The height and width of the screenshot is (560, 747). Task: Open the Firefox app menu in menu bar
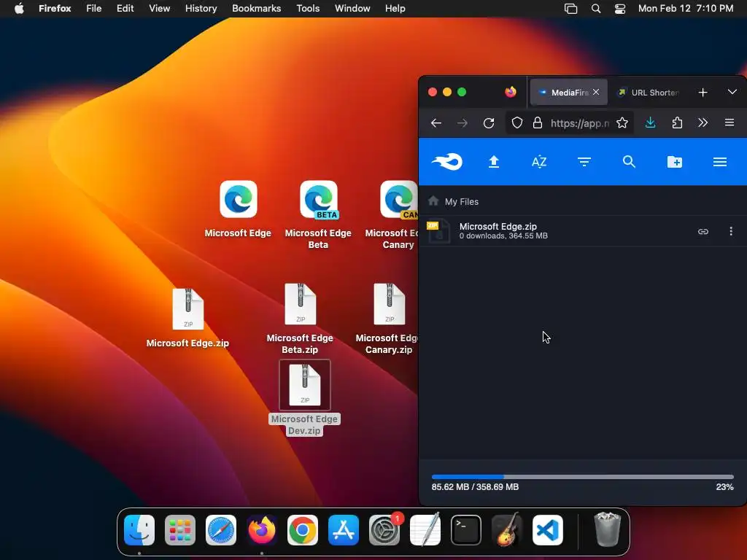(x=55, y=9)
